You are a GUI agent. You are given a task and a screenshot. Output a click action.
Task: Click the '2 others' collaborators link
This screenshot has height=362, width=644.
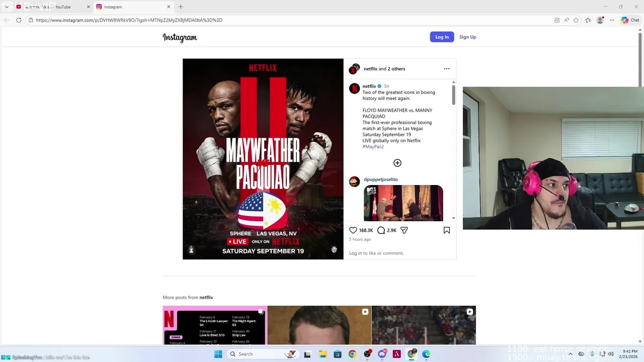(x=396, y=69)
